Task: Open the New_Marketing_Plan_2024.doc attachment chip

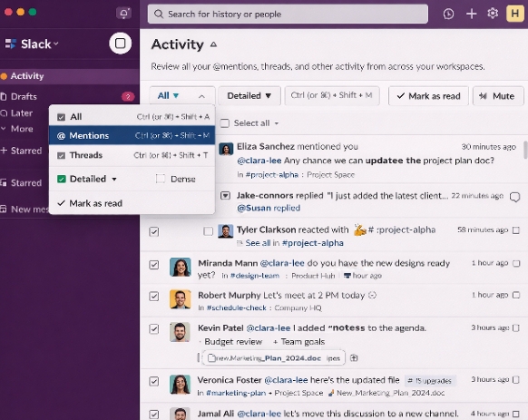Action: [x=273, y=358]
